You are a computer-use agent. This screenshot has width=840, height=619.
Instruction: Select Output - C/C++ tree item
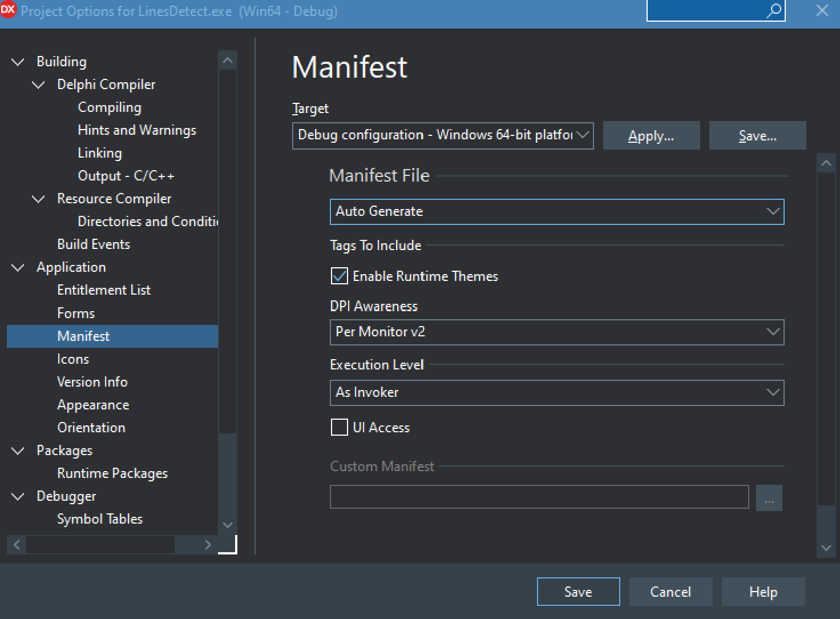pyautogui.click(x=126, y=176)
